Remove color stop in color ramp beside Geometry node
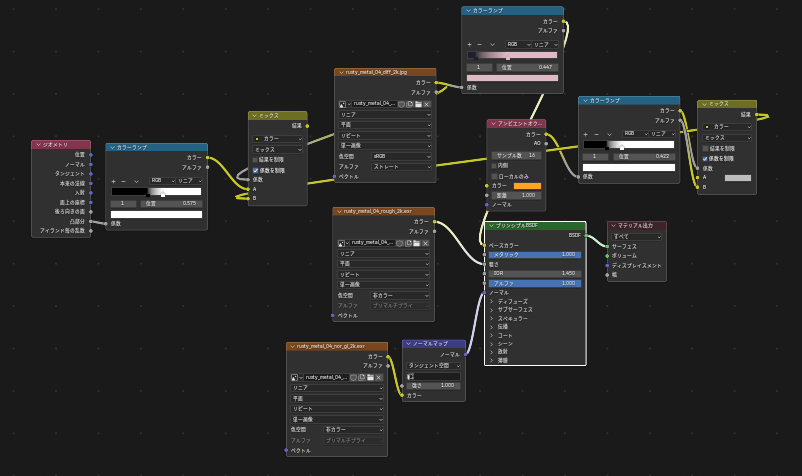 pyautogui.click(x=123, y=181)
